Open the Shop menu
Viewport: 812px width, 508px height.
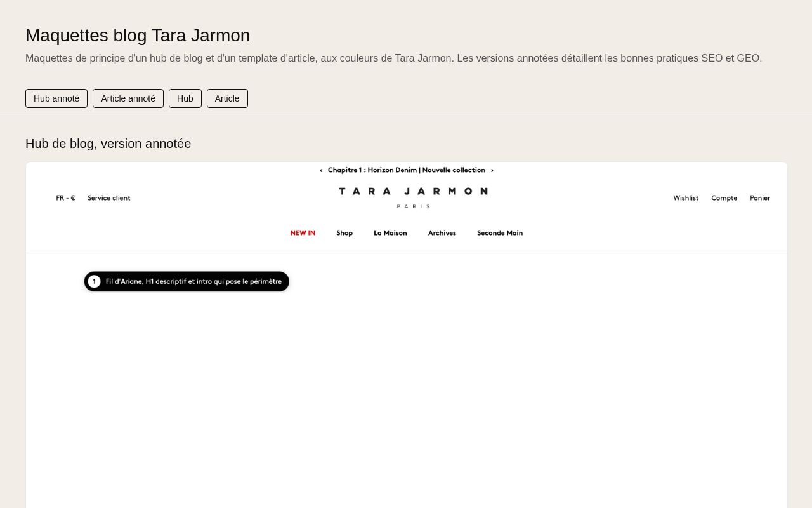pos(344,233)
